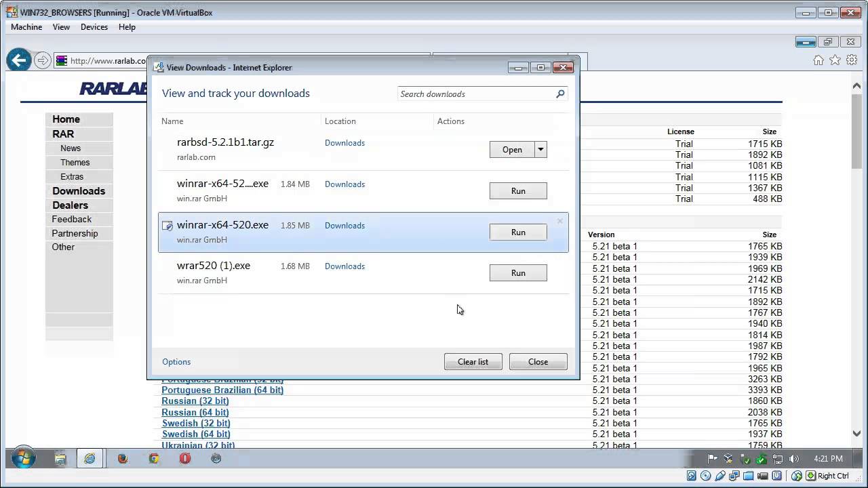Launch Chrome from the taskbar
868x488 pixels.
point(154,459)
